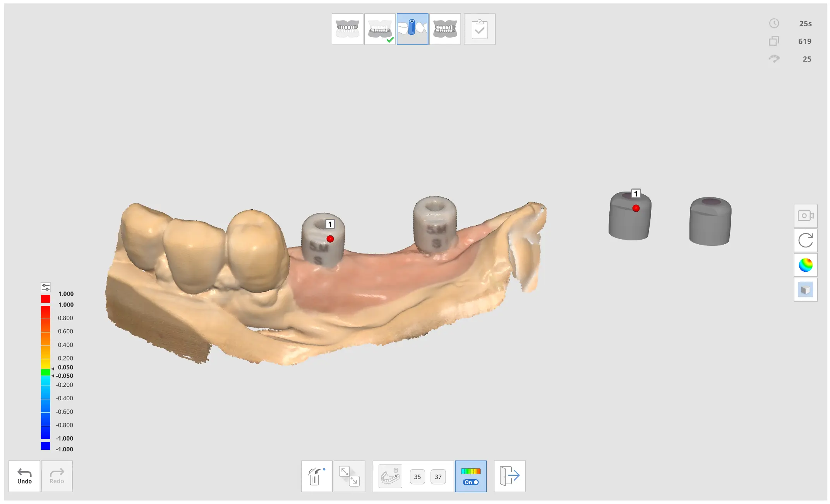This screenshot has height=504, width=830.
Task: Select the trash delete scan data tool
Action: pyautogui.click(x=317, y=476)
